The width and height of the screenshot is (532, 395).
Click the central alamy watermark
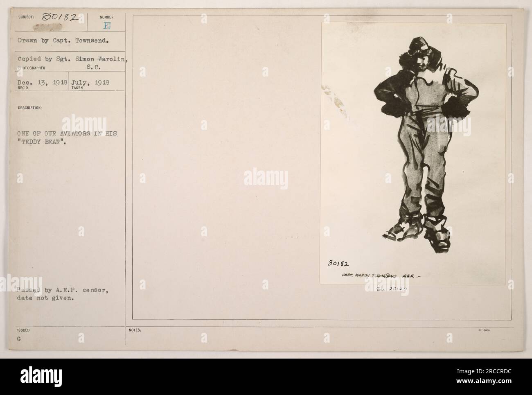pos(266,178)
